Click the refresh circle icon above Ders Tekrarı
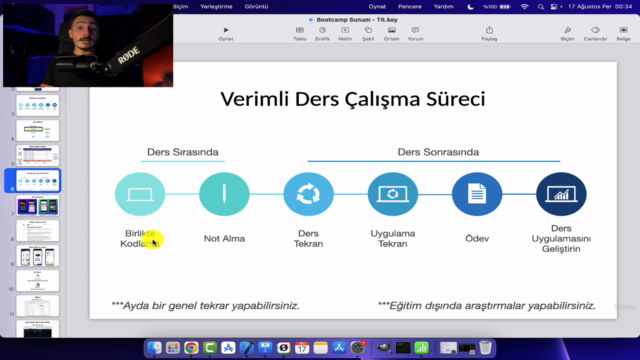640x360 pixels. pyautogui.click(x=309, y=194)
